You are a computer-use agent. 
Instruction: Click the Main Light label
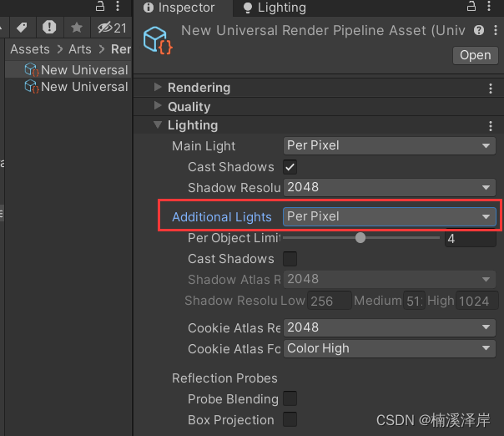[x=204, y=146]
